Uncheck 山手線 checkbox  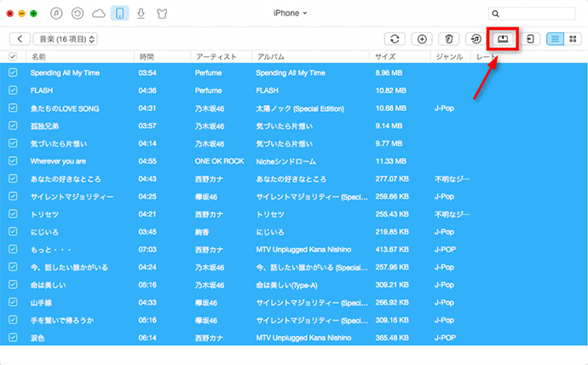point(13,303)
